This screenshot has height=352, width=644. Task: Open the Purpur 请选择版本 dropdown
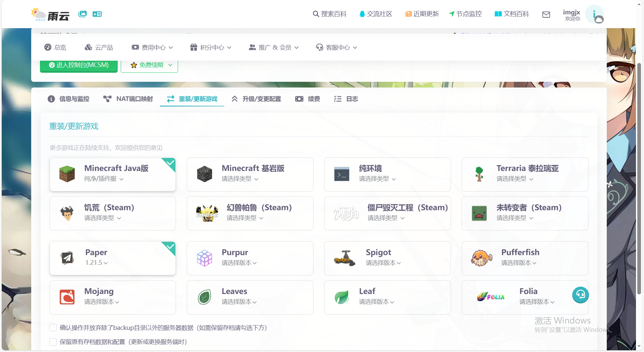[239, 263]
